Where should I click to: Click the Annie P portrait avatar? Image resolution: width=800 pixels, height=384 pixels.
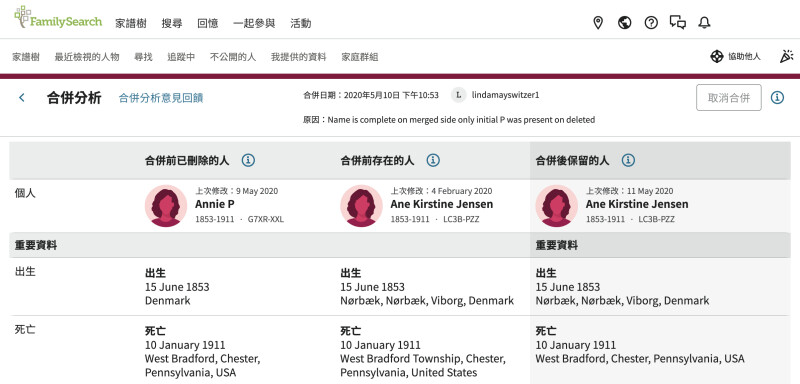[166, 206]
